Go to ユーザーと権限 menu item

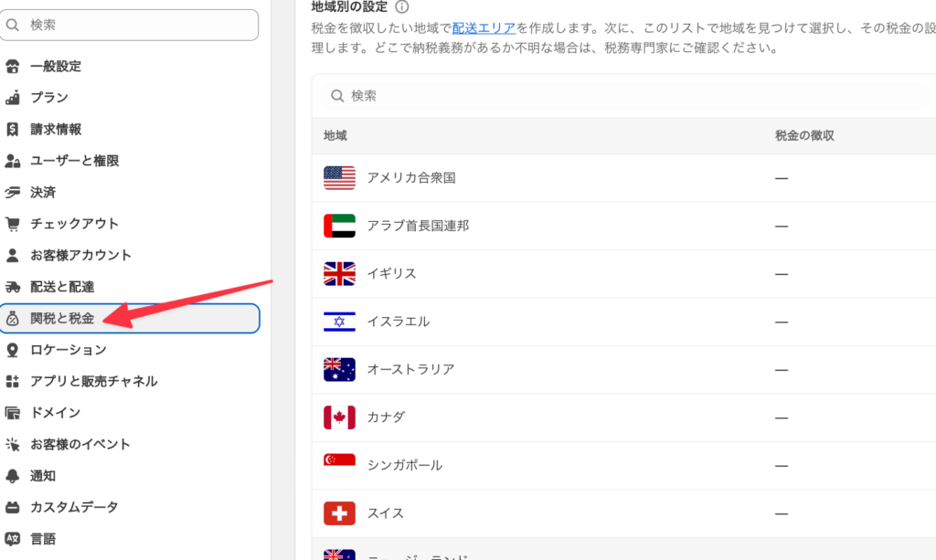click(x=130, y=161)
